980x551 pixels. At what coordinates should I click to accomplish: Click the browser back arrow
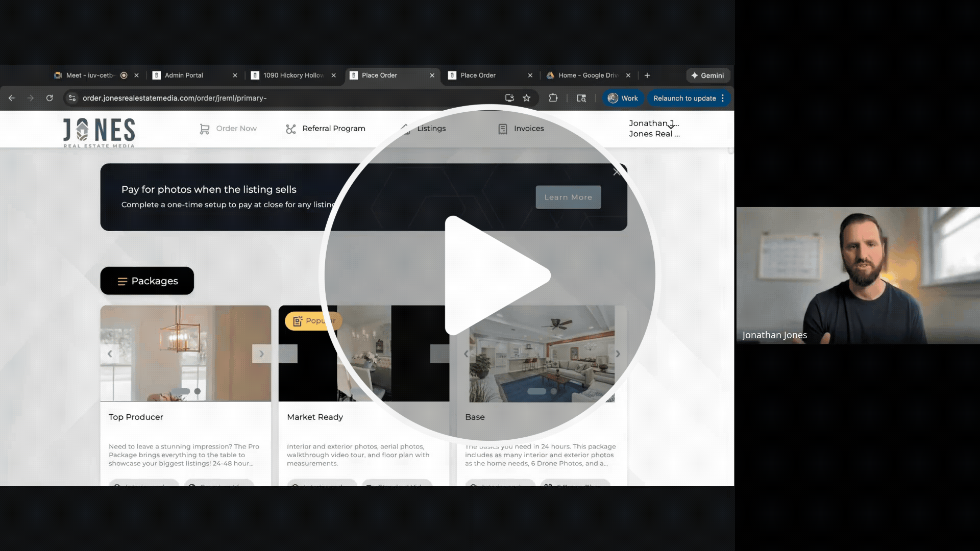[12, 98]
